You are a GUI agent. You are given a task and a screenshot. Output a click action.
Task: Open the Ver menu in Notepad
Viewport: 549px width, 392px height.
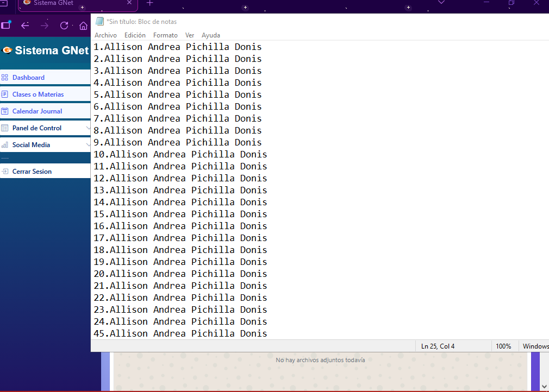[x=190, y=35]
